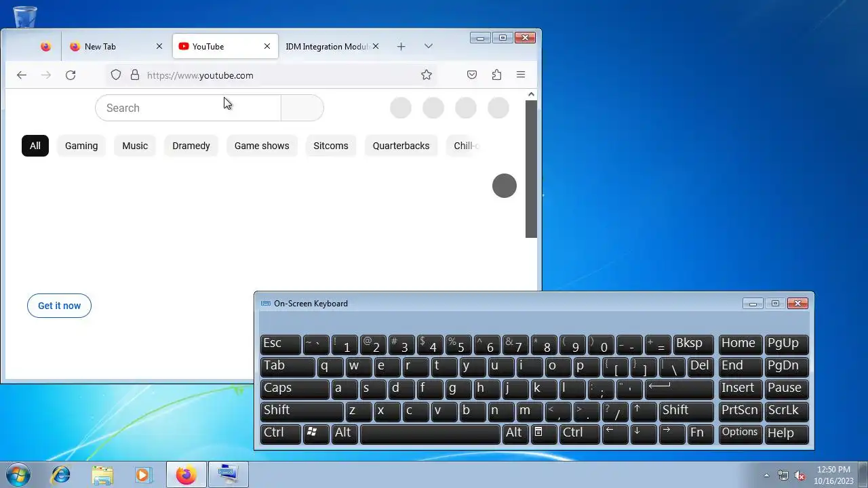This screenshot has height=488, width=868.
Task: Toggle Insert key on keyboard
Action: tap(741, 389)
